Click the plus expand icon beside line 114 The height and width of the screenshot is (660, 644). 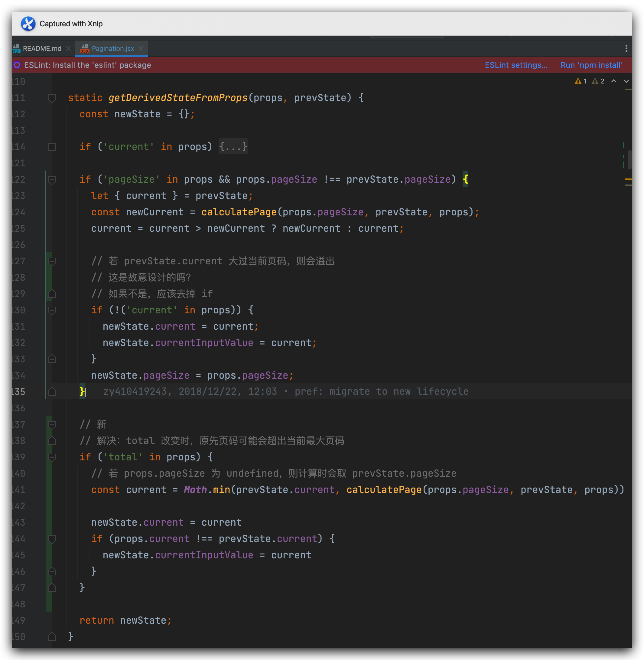51,147
